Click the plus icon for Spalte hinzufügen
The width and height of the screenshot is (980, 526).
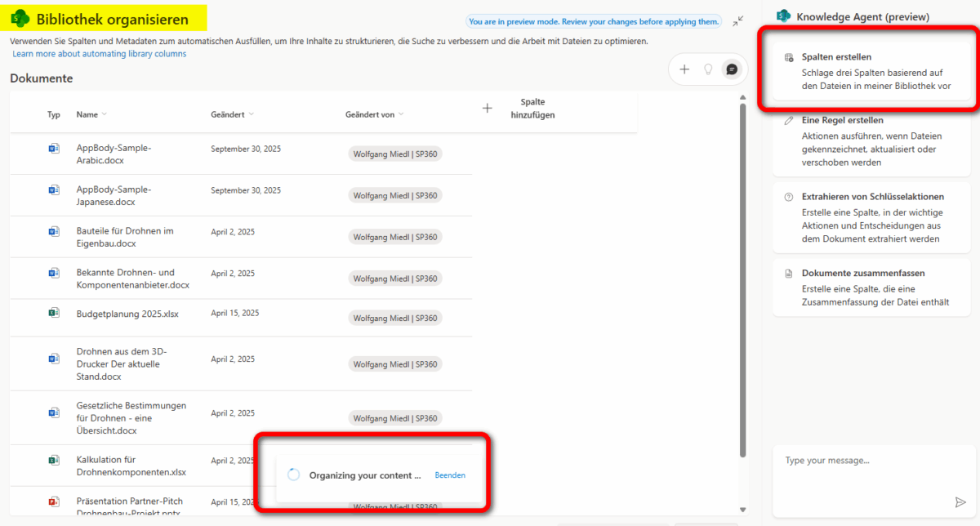[488, 108]
